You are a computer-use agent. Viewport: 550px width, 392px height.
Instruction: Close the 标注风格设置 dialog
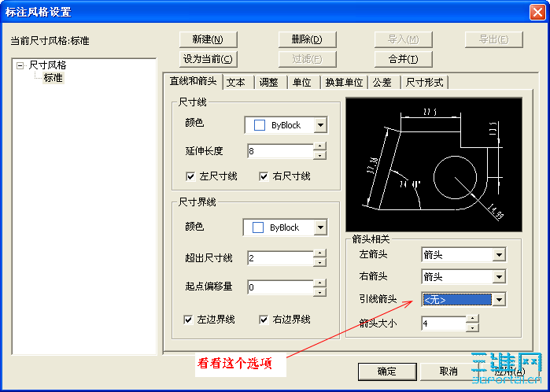coord(537,13)
